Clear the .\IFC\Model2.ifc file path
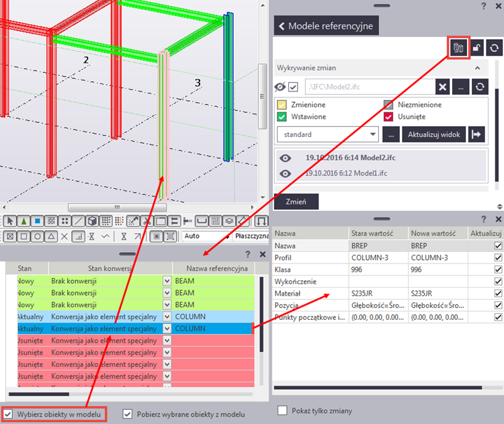The height and width of the screenshot is (424, 504). (x=442, y=86)
